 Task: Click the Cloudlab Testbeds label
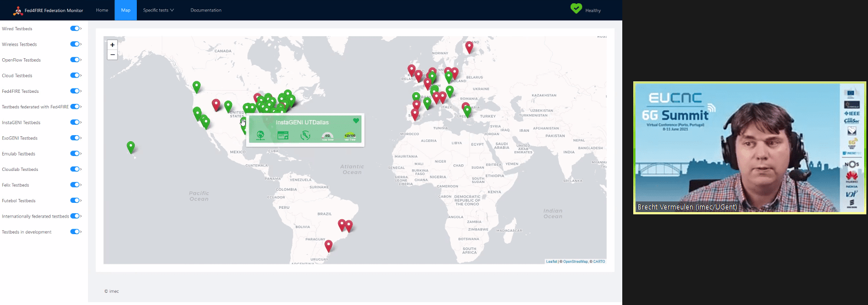20,169
